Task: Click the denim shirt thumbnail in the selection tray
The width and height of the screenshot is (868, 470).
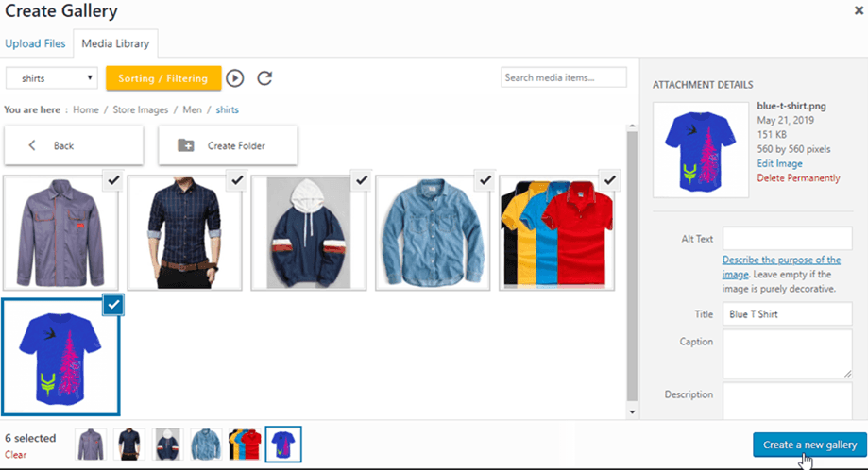Action: (x=206, y=444)
